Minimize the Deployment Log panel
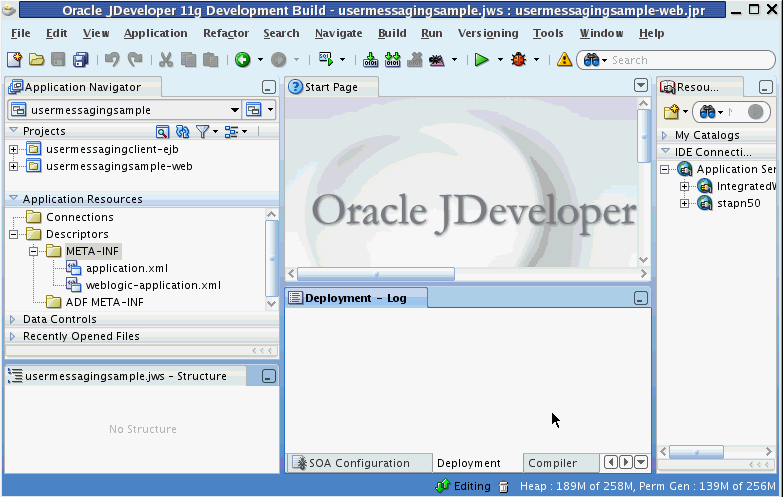The width and height of the screenshot is (783, 497). click(641, 298)
